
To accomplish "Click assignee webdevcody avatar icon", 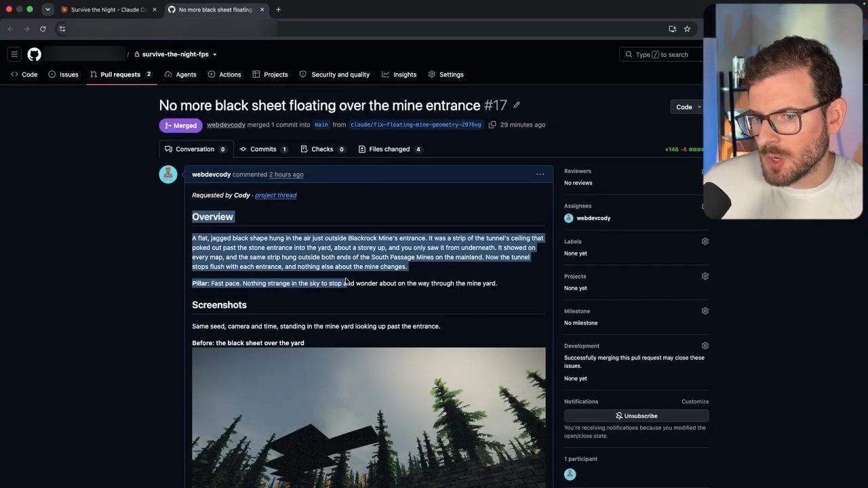I will [569, 218].
